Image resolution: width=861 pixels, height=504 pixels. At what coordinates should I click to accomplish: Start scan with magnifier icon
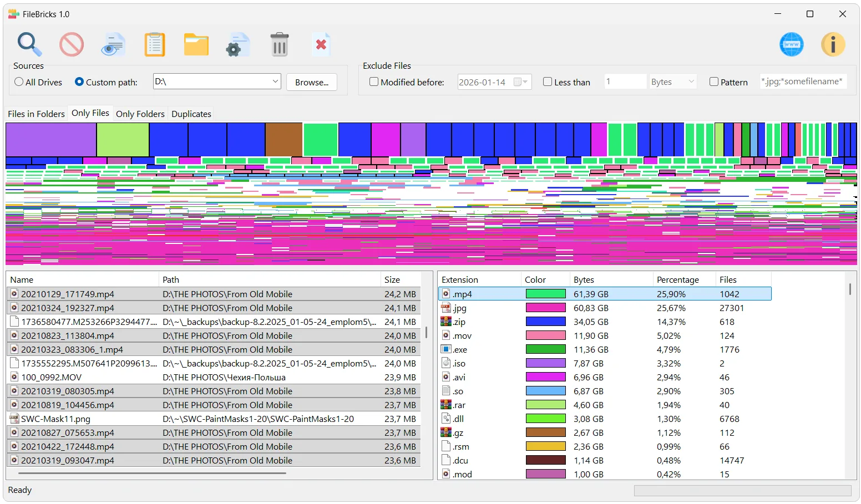click(29, 44)
